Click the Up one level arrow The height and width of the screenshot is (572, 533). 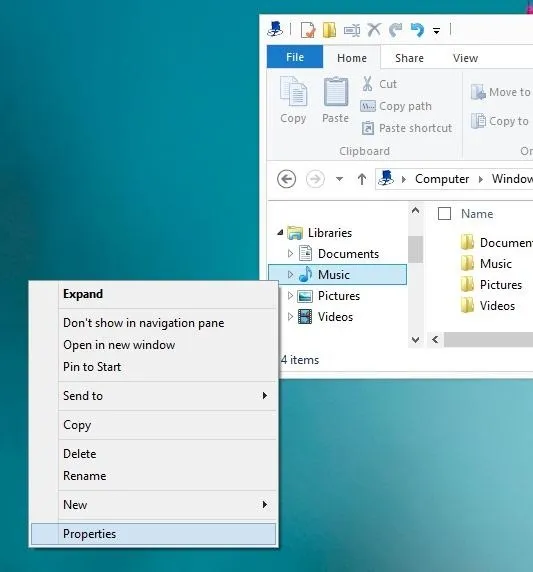point(362,179)
